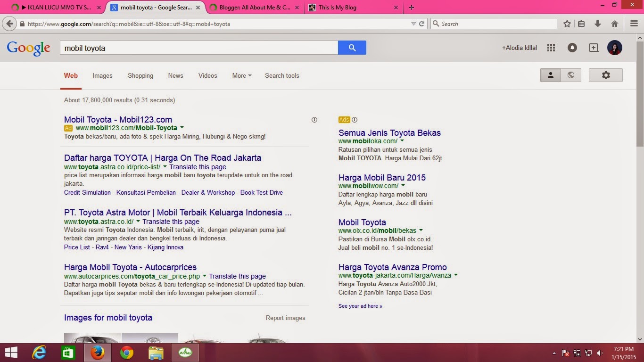
Task: Bookmark this page with the star icon
Action: pyautogui.click(x=567, y=24)
